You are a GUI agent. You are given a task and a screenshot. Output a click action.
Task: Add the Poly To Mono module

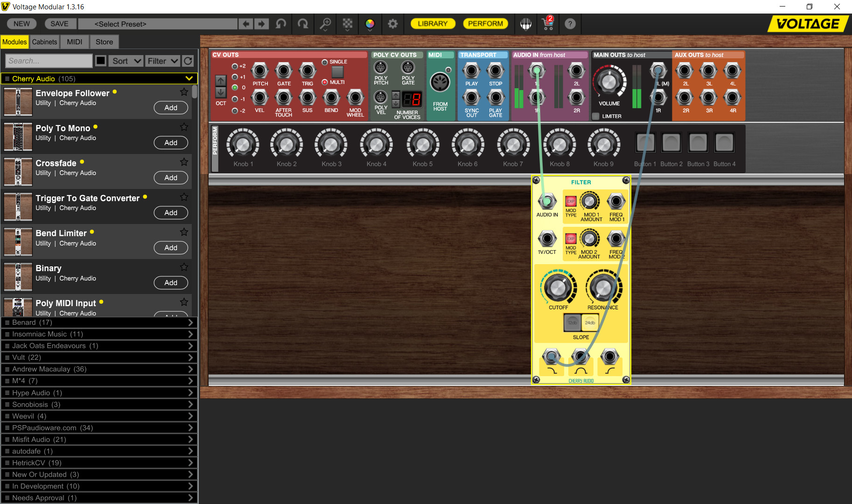click(171, 143)
